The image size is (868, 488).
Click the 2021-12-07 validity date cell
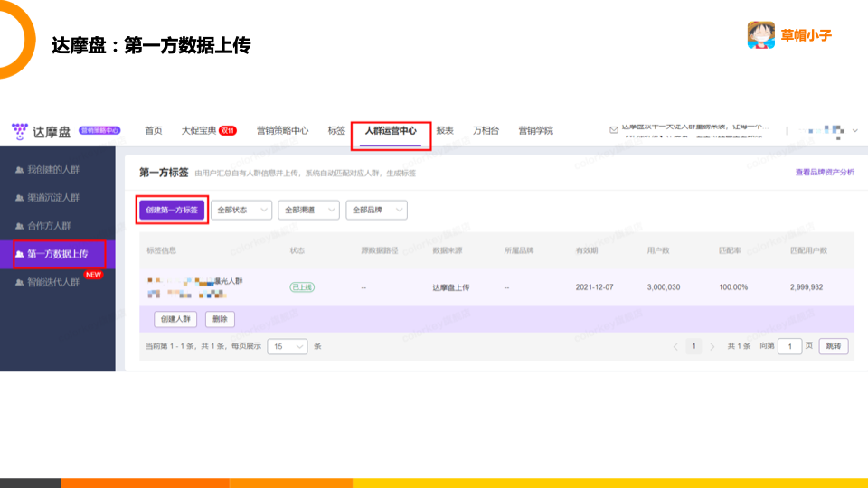pyautogui.click(x=595, y=287)
